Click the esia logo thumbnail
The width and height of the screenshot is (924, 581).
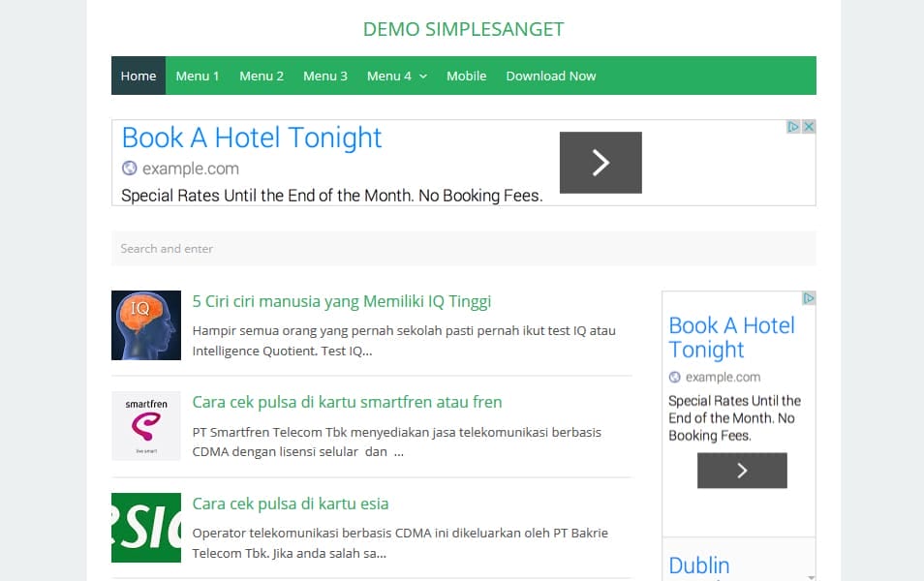point(146,528)
